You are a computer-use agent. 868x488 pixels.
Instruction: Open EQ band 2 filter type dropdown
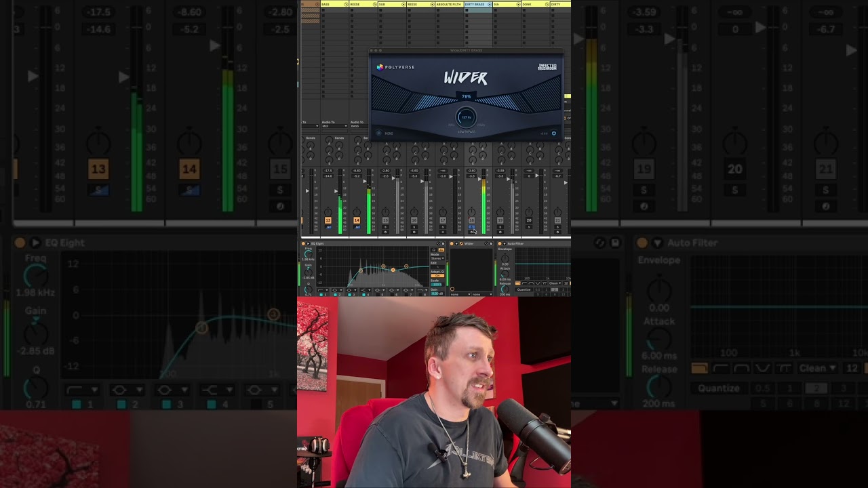[x=336, y=290]
